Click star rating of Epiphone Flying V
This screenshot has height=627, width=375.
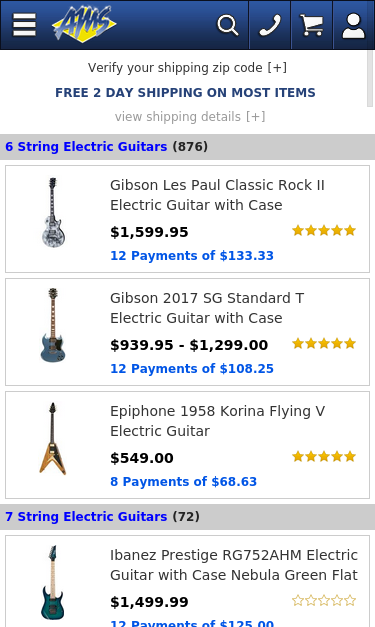pos(324,457)
